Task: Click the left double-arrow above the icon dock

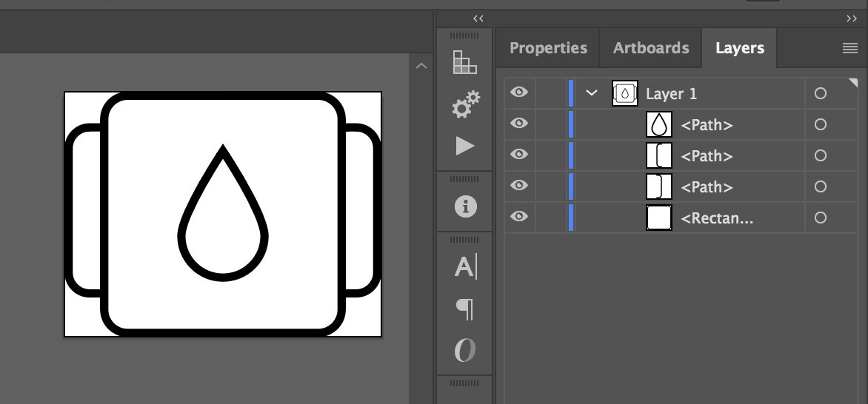Action: click(478, 18)
